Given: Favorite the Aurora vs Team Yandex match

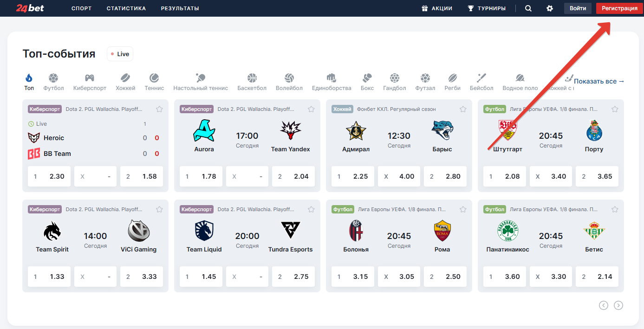Looking at the screenshot, I should point(311,109).
